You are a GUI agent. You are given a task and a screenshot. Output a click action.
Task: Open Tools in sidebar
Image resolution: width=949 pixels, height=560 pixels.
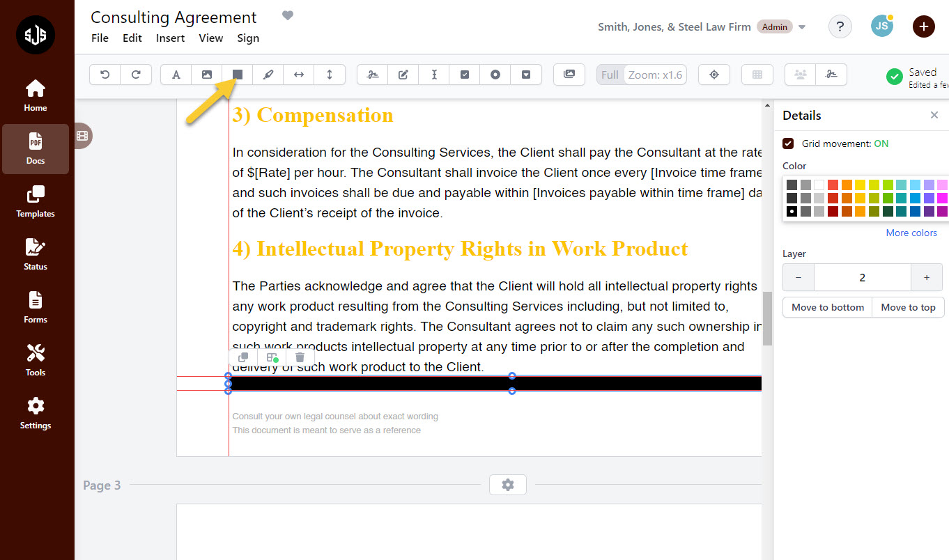pyautogui.click(x=36, y=360)
